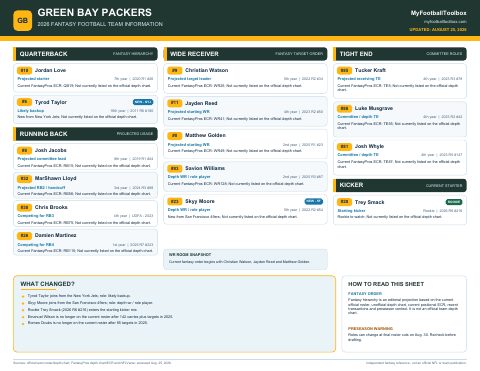Click the "FANTASY ORDER" subheading

click(x=365, y=294)
